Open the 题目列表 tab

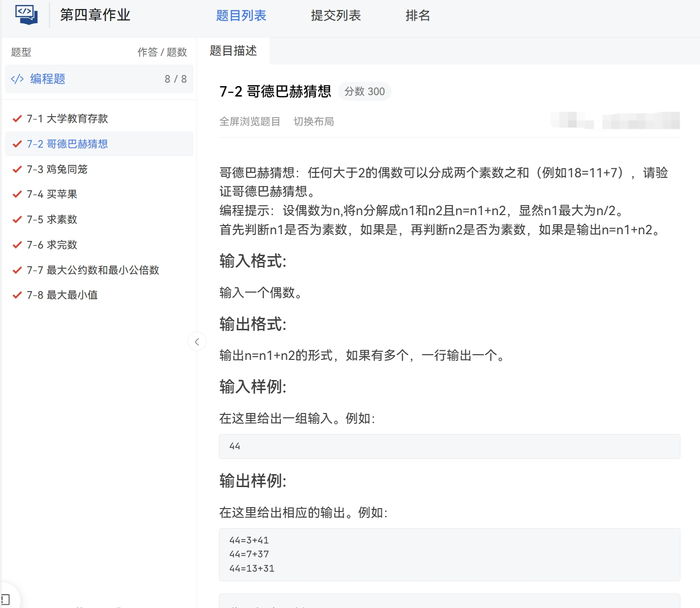tap(241, 16)
